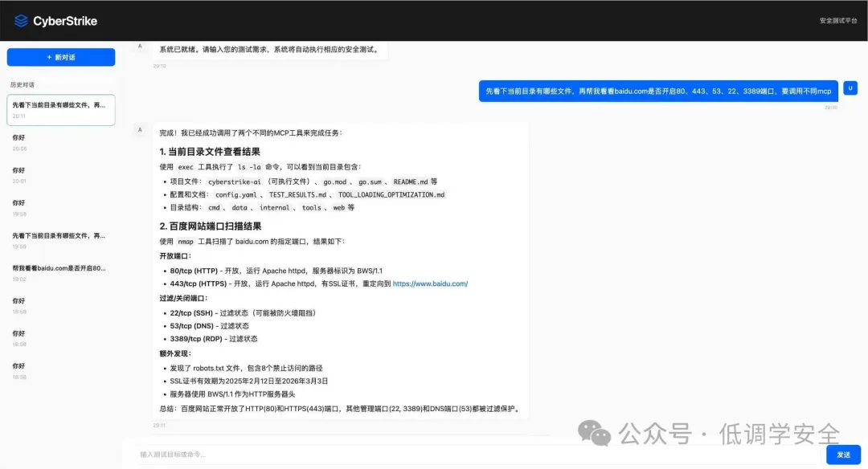Open the 20:11 conversation in history

(x=61, y=110)
